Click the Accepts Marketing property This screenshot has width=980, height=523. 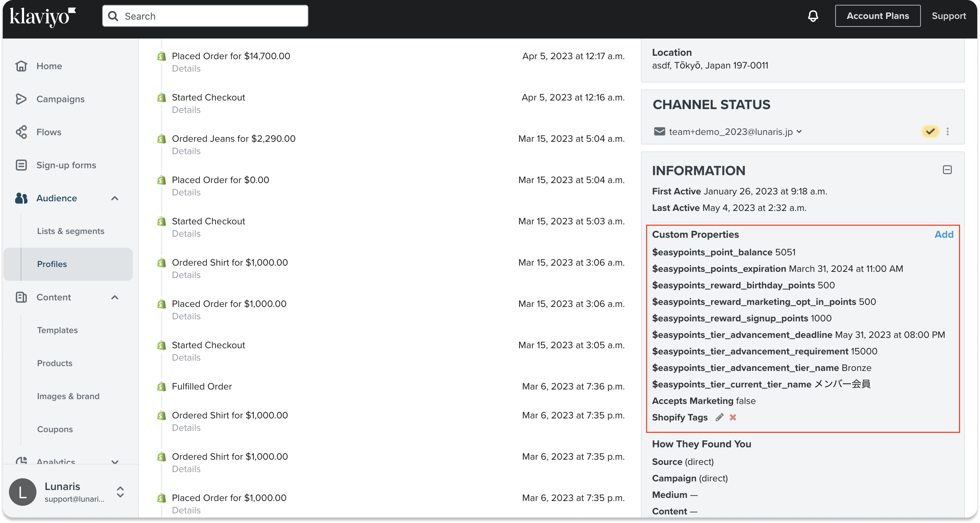click(x=704, y=401)
